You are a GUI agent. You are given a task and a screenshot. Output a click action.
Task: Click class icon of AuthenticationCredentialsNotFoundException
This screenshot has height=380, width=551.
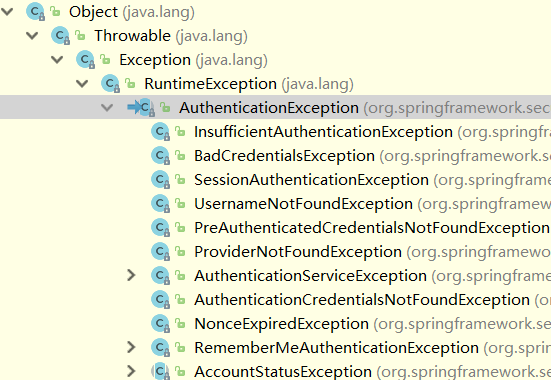click(x=160, y=299)
